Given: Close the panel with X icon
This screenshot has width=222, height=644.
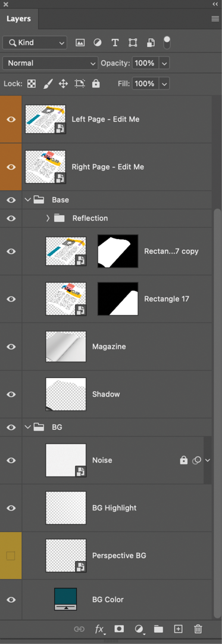Looking at the screenshot, I should (x=6, y=4).
